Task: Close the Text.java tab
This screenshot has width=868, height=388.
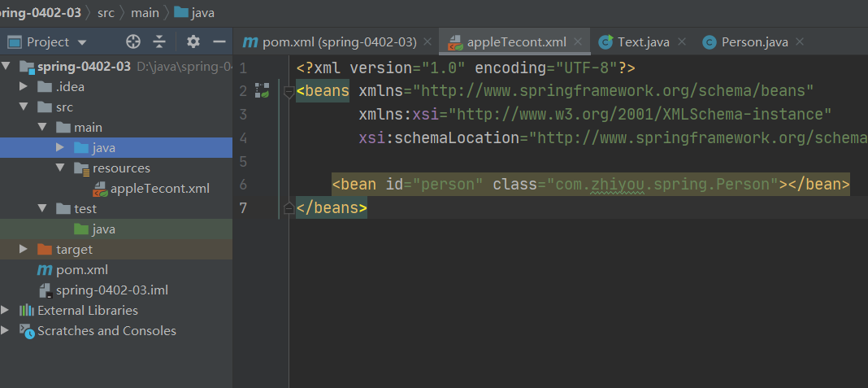Action: [681, 41]
